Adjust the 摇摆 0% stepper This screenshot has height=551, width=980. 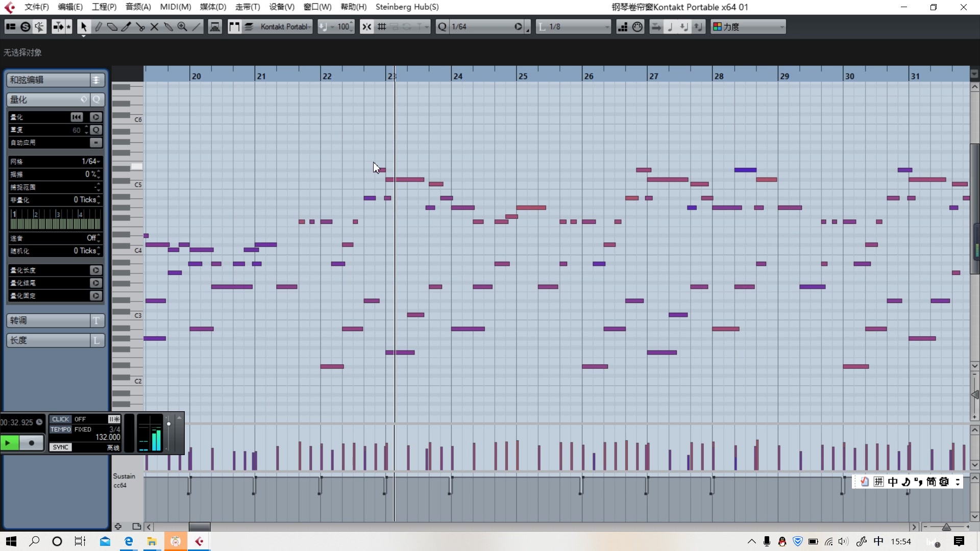pos(98,174)
